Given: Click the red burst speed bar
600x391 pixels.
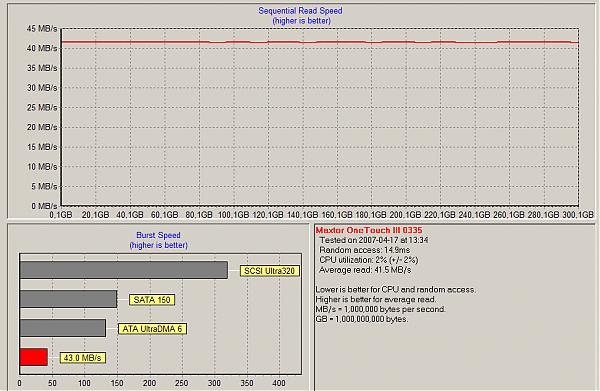Looking at the screenshot, I should coord(34,357).
